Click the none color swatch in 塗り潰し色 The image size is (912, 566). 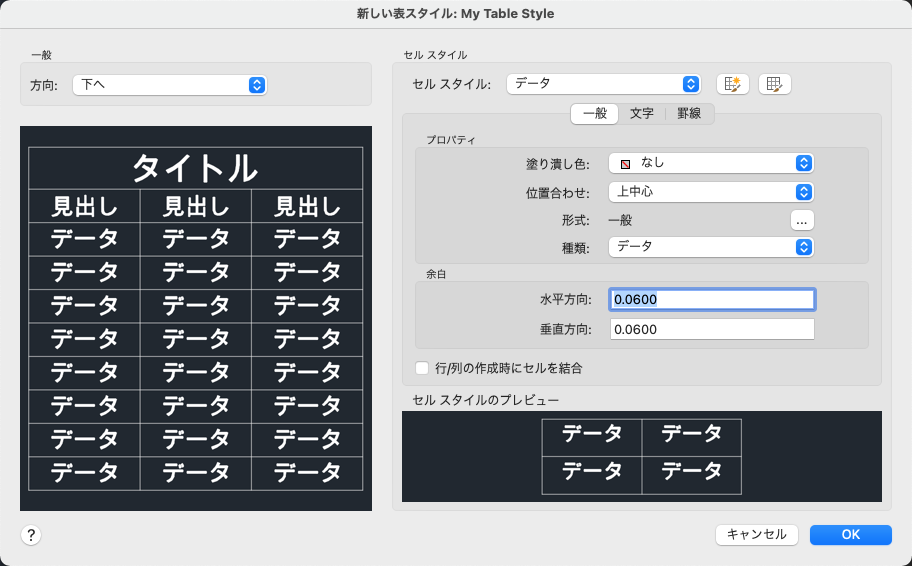[625, 164]
